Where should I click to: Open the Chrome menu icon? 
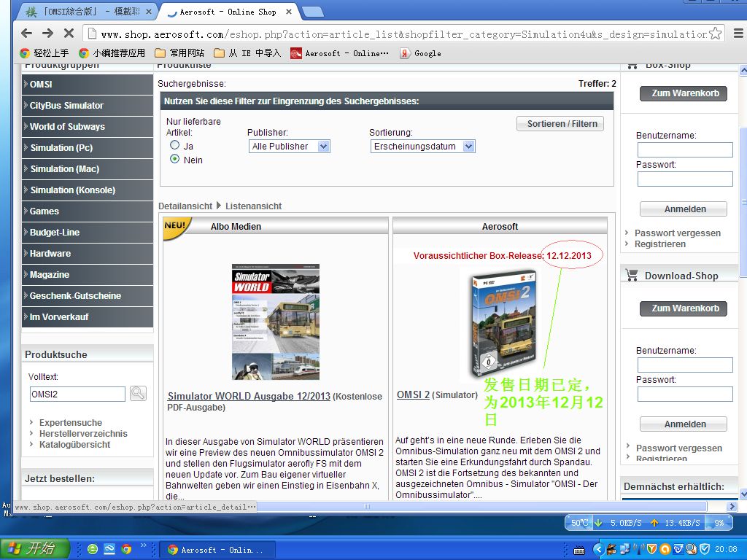coord(735,34)
